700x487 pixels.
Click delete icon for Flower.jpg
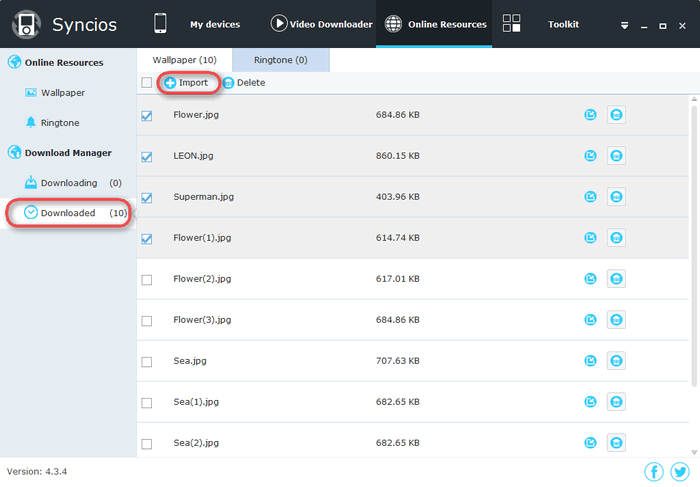616,115
